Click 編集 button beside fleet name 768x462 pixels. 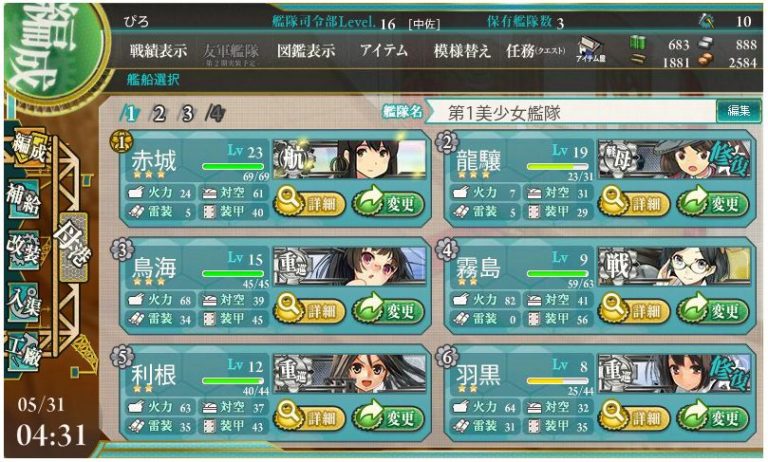[x=739, y=111]
